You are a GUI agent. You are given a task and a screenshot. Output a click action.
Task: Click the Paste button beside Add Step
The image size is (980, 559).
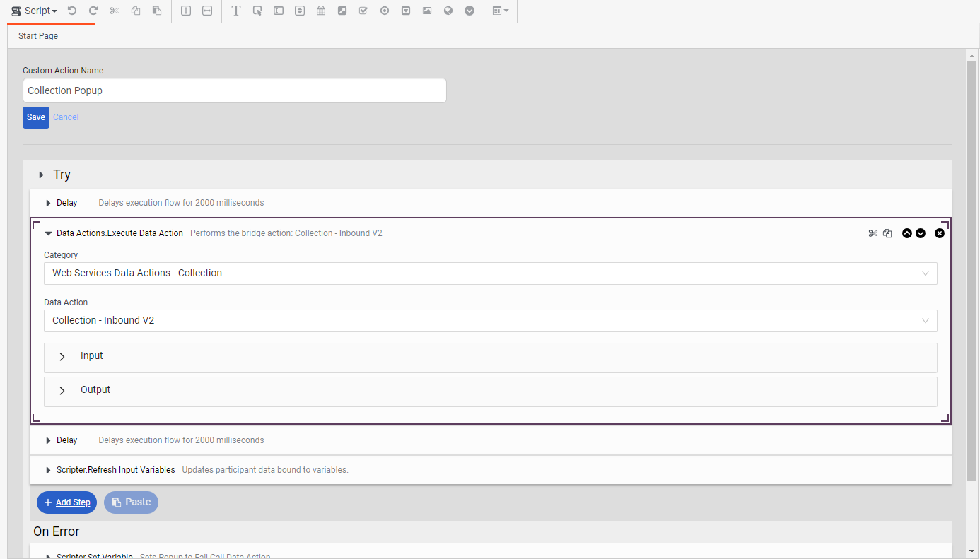[x=131, y=502]
